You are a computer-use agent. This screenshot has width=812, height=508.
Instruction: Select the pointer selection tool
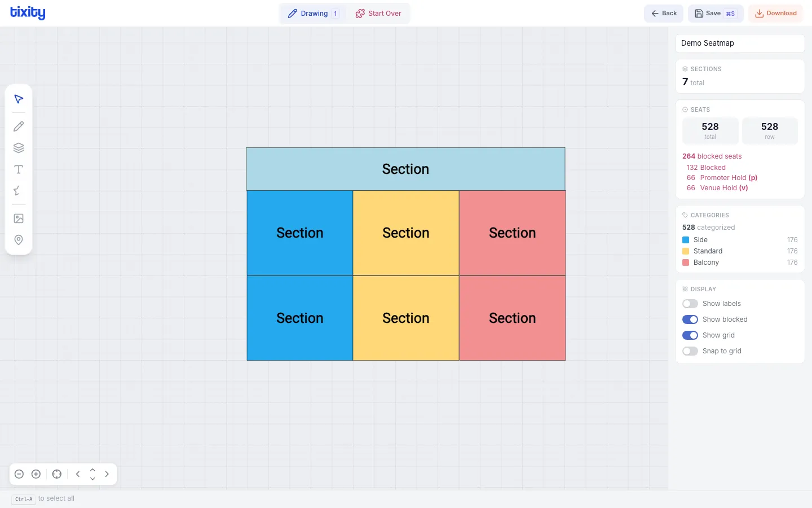click(19, 99)
